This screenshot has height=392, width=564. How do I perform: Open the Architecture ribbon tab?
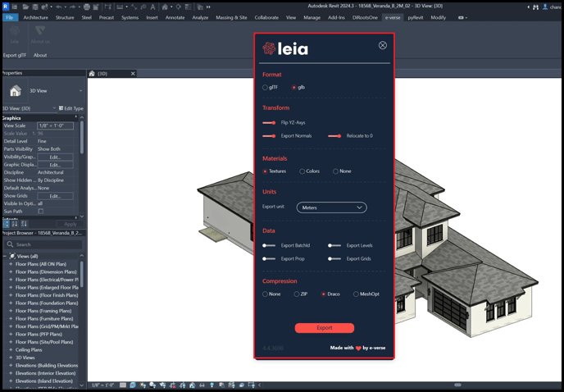pos(35,18)
